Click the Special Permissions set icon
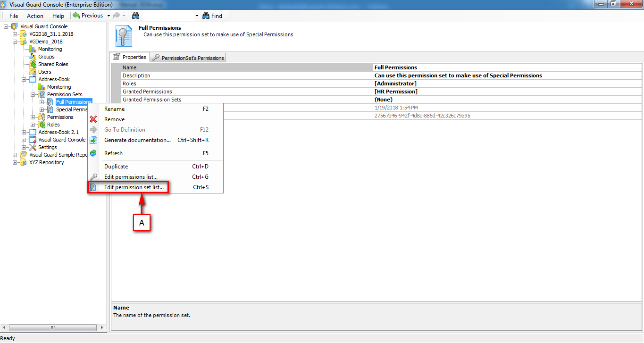644x343 pixels. coord(50,109)
